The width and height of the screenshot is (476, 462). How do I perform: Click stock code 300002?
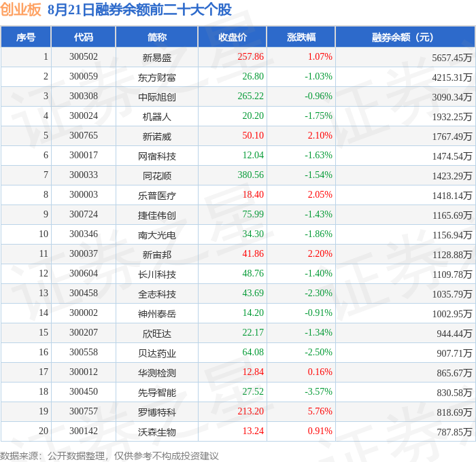pyautogui.click(x=84, y=313)
